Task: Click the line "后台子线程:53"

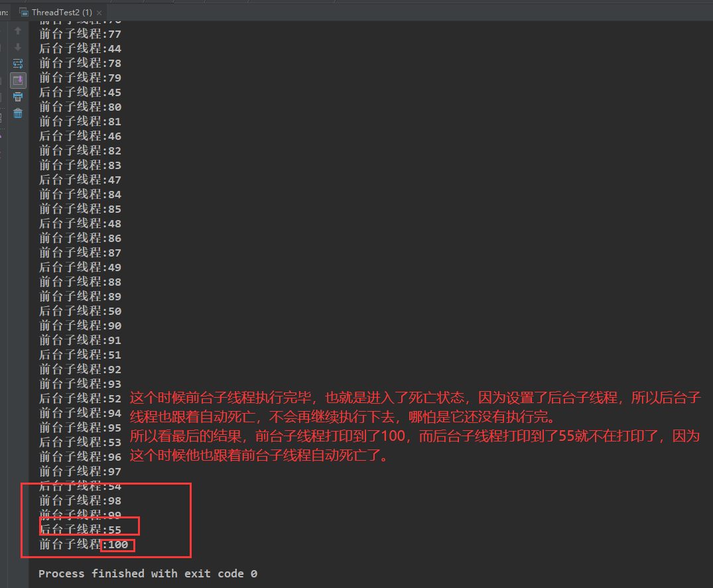Action: [80, 442]
